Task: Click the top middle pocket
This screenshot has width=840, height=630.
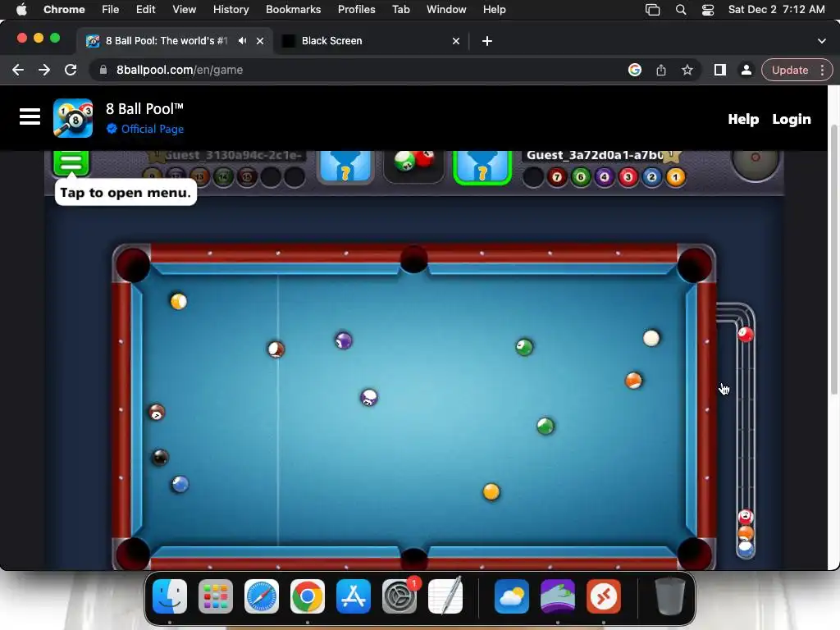Action: (414, 258)
